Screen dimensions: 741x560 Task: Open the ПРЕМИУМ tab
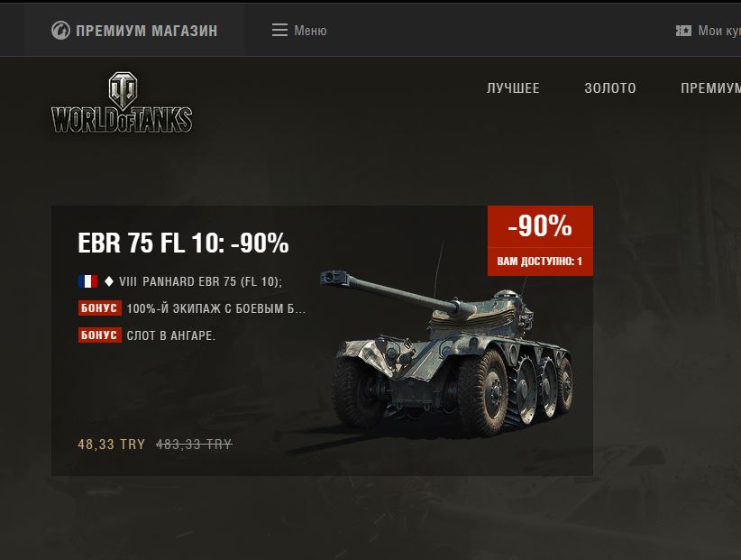pyautogui.click(x=710, y=88)
